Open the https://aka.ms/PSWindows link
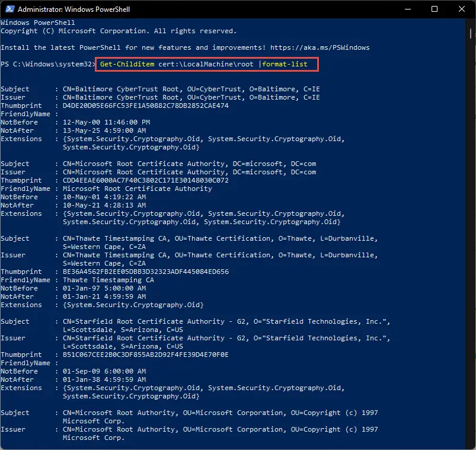The width and height of the screenshot is (476, 450). [x=320, y=47]
